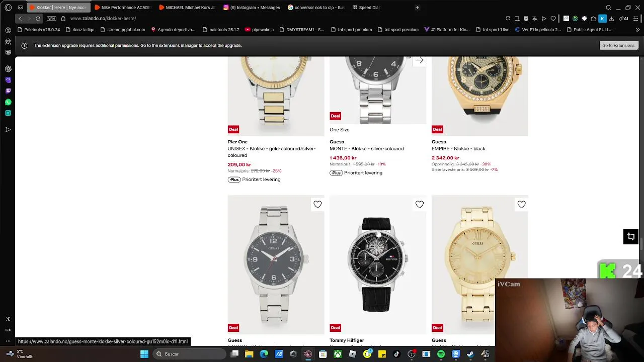Open ChatGPT in the Opera sidebar

click(x=8, y=69)
